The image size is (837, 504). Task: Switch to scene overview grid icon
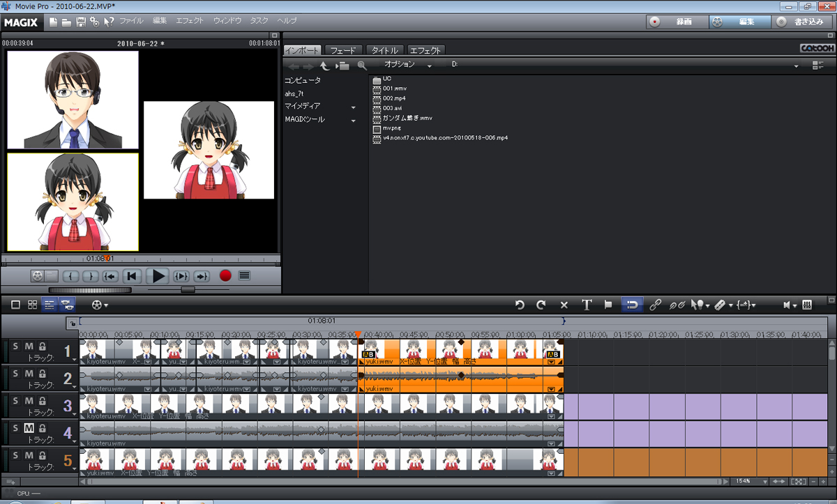coord(32,305)
